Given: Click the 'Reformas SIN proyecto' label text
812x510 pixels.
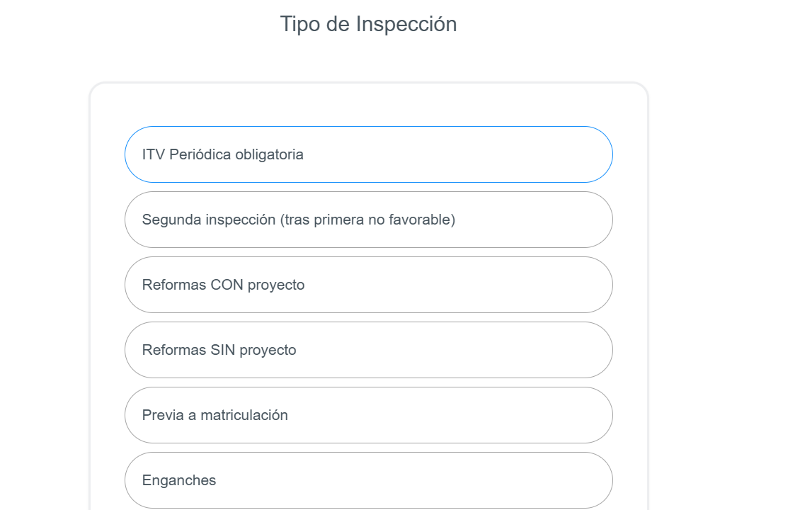Looking at the screenshot, I should coord(219,350).
